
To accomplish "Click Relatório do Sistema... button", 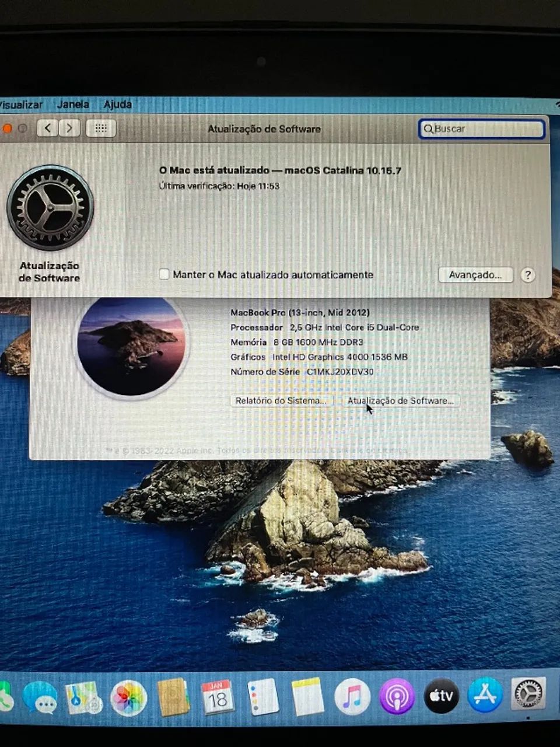I will coord(281,401).
